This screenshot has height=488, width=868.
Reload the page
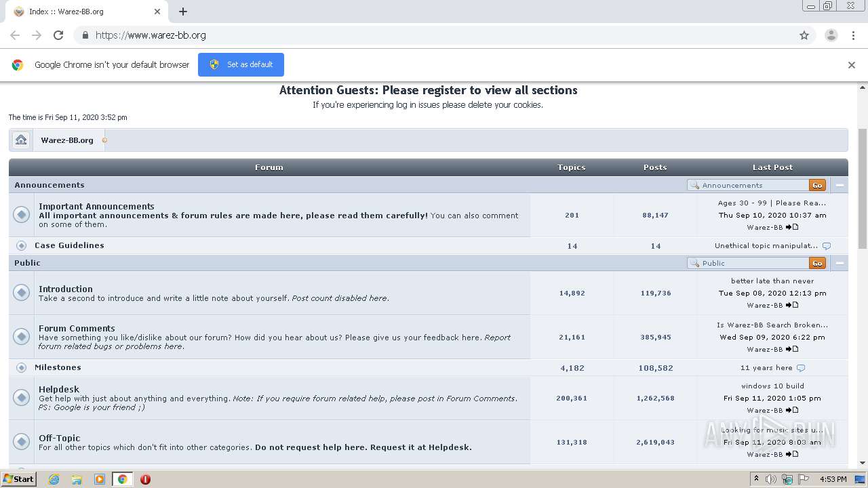tap(58, 35)
